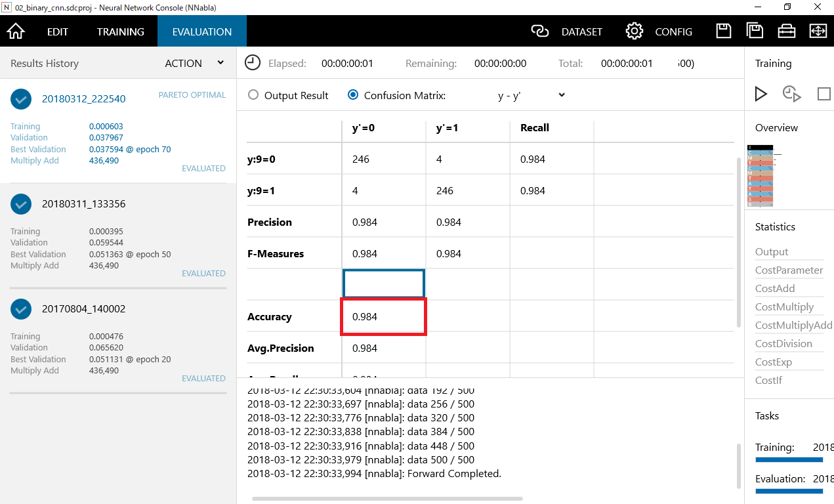
Task: Click CostMultiplyAdd in Statistics list
Action: tap(793, 325)
